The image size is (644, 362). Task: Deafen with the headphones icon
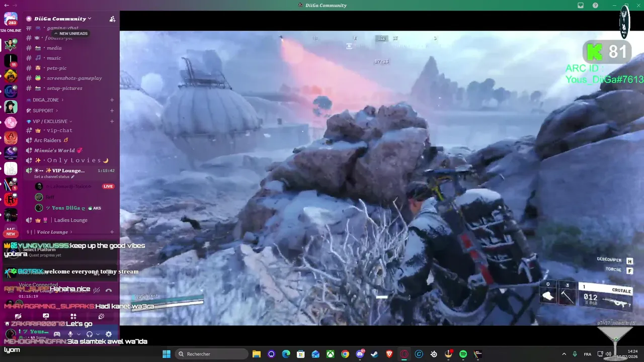click(x=90, y=334)
